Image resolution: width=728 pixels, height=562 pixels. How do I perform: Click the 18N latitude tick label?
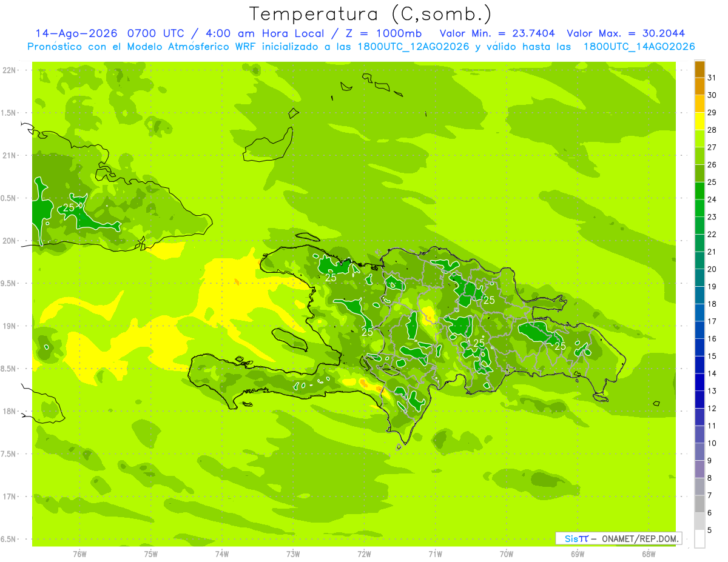tap(8, 411)
